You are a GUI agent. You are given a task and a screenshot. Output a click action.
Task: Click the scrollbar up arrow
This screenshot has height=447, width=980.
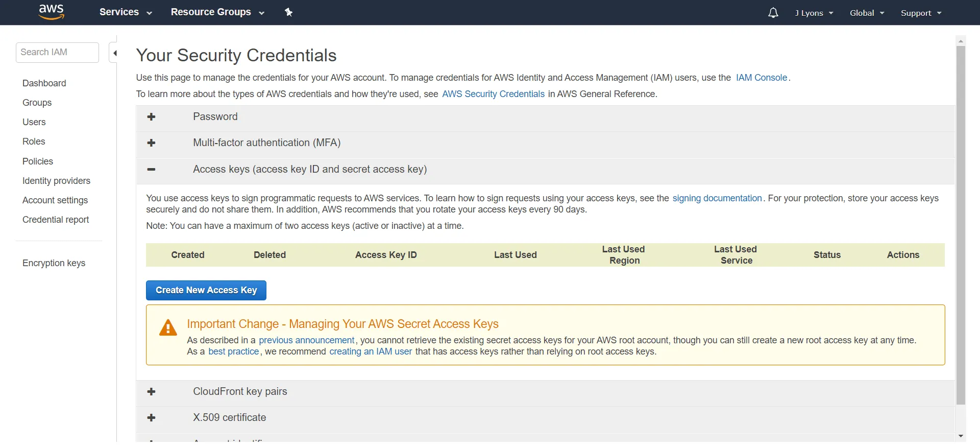pyautogui.click(x=961, y=41)
